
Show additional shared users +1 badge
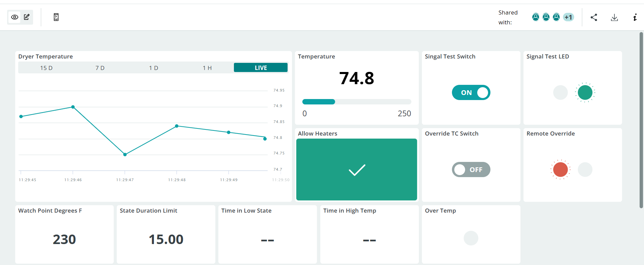(568, 17)
